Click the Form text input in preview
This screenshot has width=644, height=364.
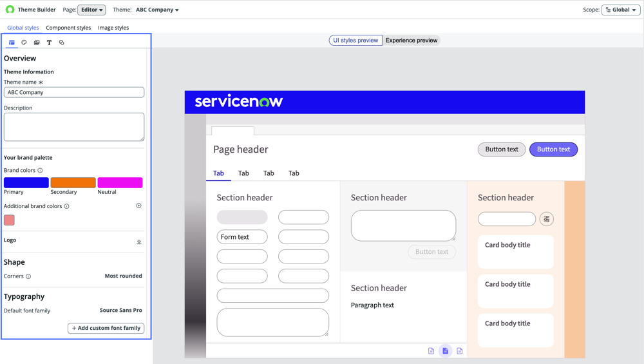[242, 237]
